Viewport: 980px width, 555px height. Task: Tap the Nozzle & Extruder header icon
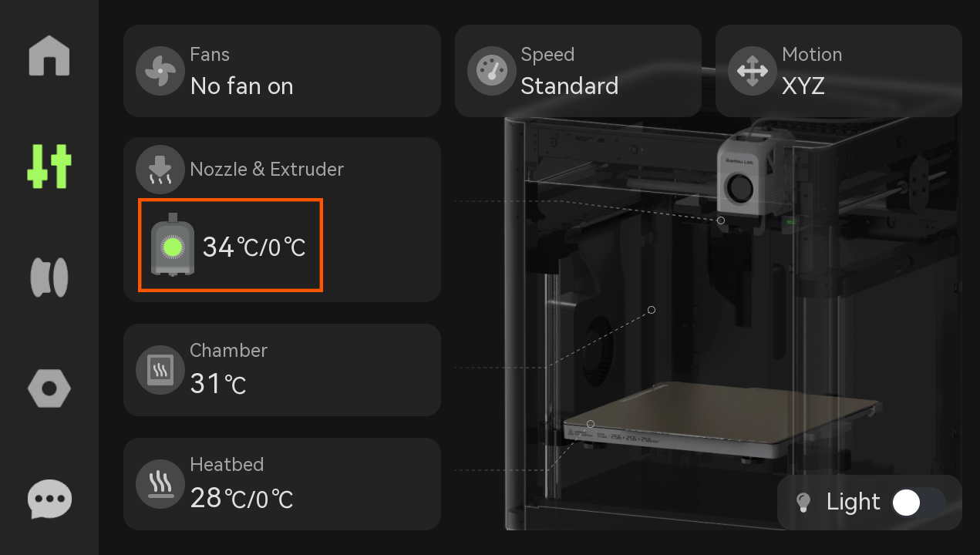pyautogui.click(x=160, y=170)
